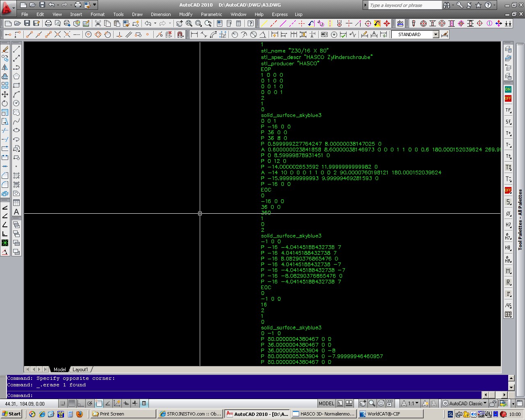Toggle Ortho Mode in the status bar
The height and width of the screenshot is (420, 525).
81,404
